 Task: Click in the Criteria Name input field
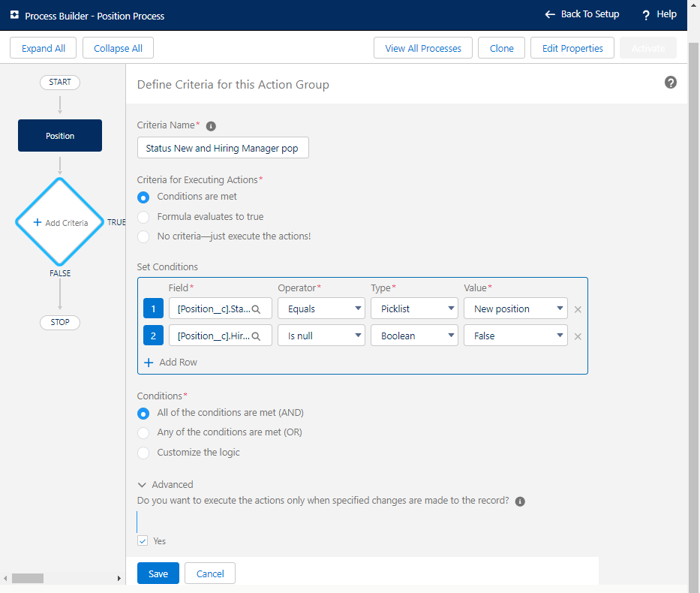tap(223, 148)
